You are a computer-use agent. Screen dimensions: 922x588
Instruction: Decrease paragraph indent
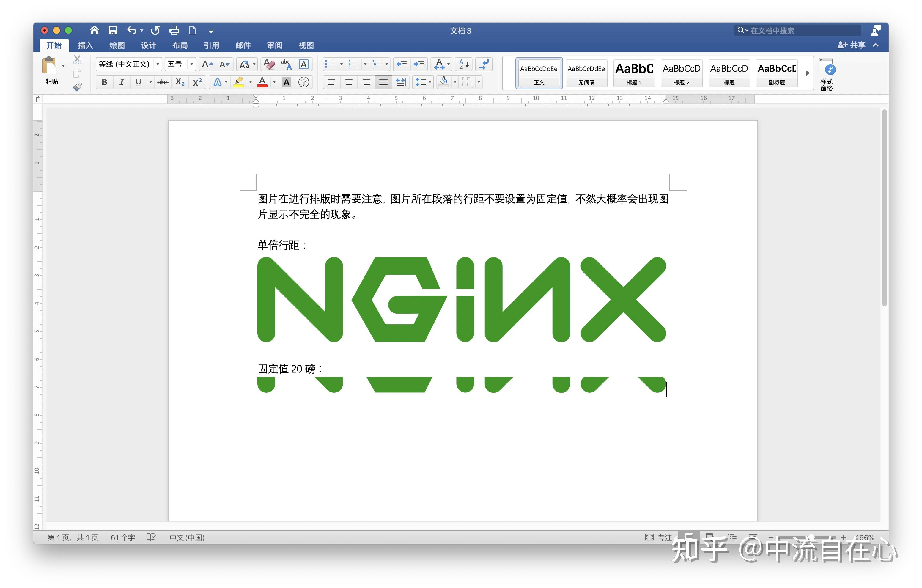(401, 64)
